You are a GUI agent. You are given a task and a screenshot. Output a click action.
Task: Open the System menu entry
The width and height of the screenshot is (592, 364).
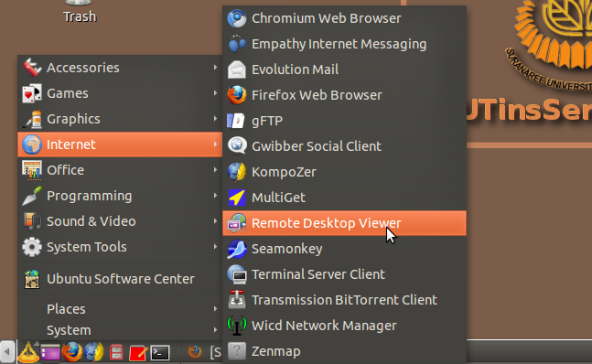120,330
